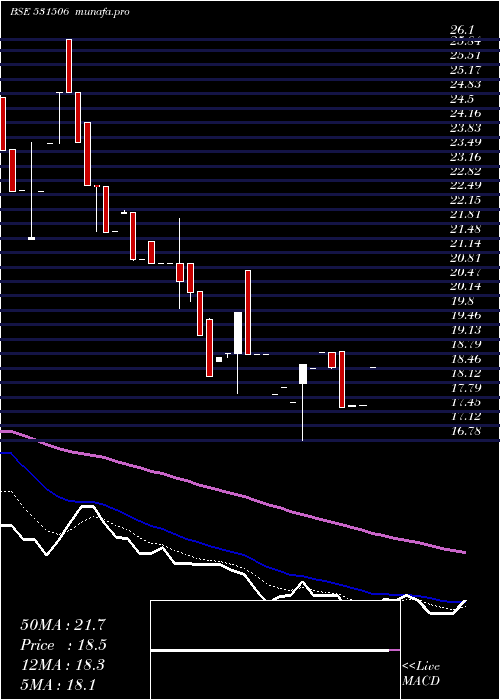Select the 22.49 price axis label

point(466,186)
